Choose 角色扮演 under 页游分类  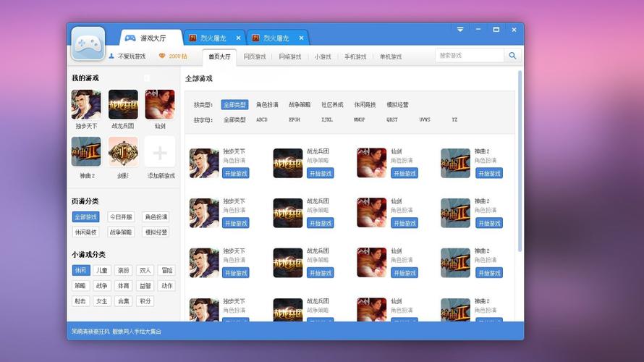pyautogui.click(x=156, y=217)
